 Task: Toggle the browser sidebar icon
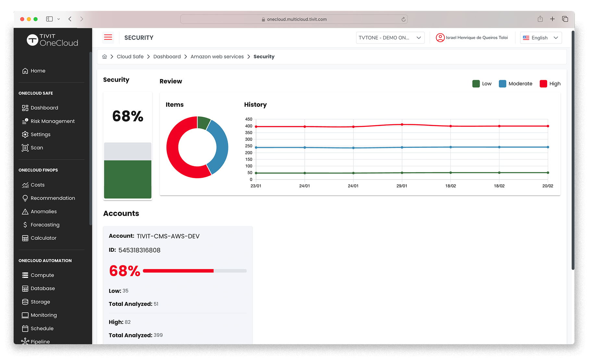(x=49, y=19)
